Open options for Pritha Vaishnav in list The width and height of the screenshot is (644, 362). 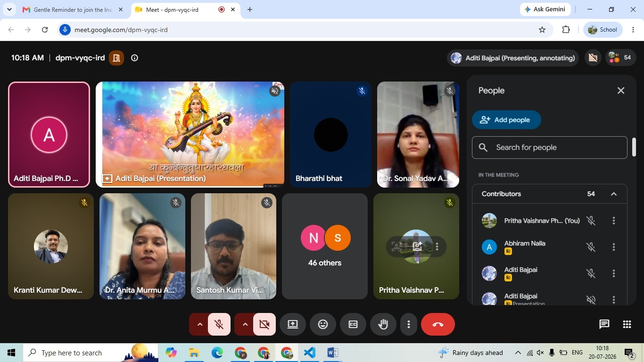click(614, 221)
